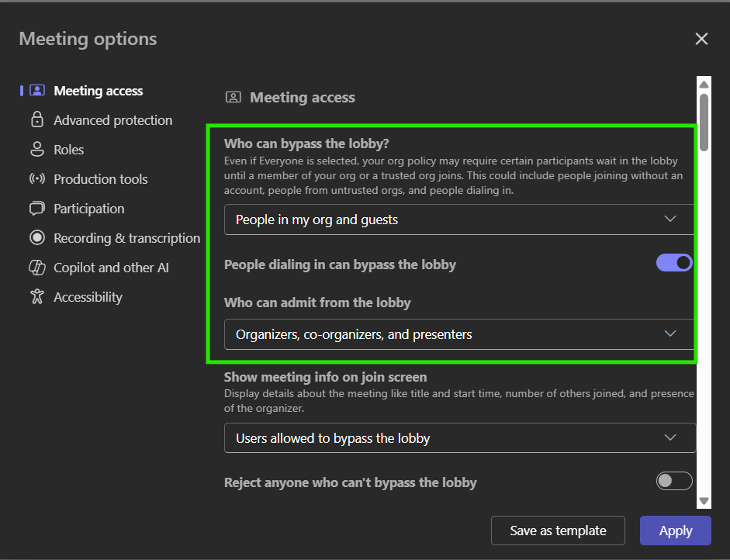The height and width of the screenshot is (560, 730).
Task: Open the Who can bypass the lobby dropdown
Action: (x=459, y=220)
